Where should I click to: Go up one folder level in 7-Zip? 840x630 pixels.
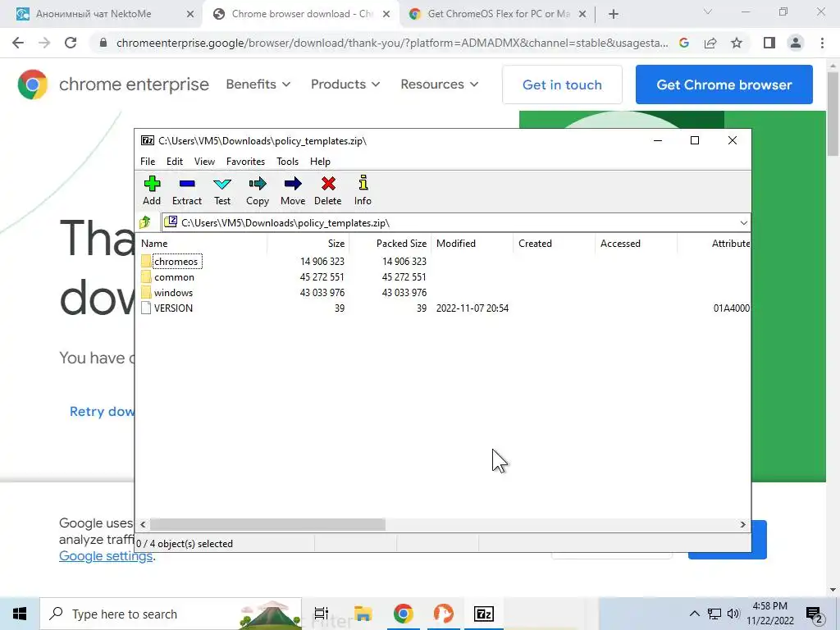pyautogui.click(x=145, y=222)
